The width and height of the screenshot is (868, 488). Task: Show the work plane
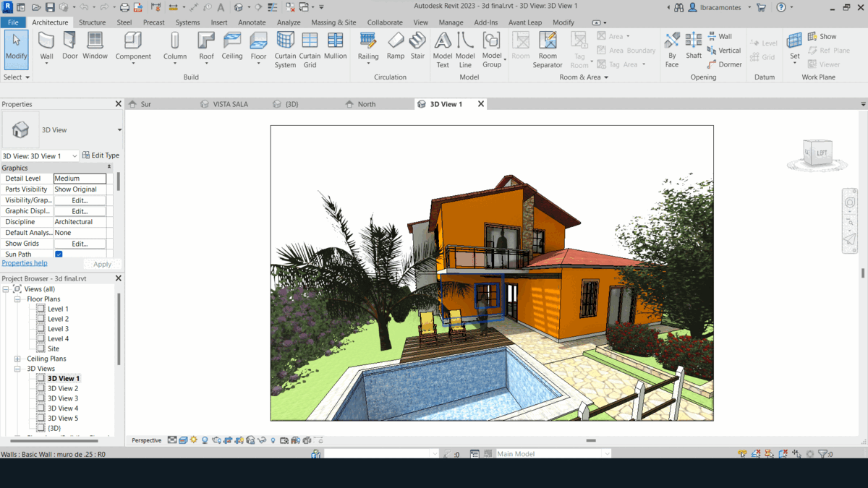tap(822, 36)
